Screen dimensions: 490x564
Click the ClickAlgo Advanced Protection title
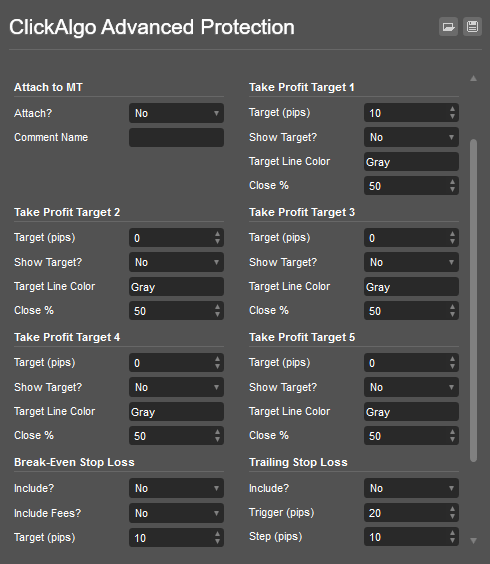152,27
